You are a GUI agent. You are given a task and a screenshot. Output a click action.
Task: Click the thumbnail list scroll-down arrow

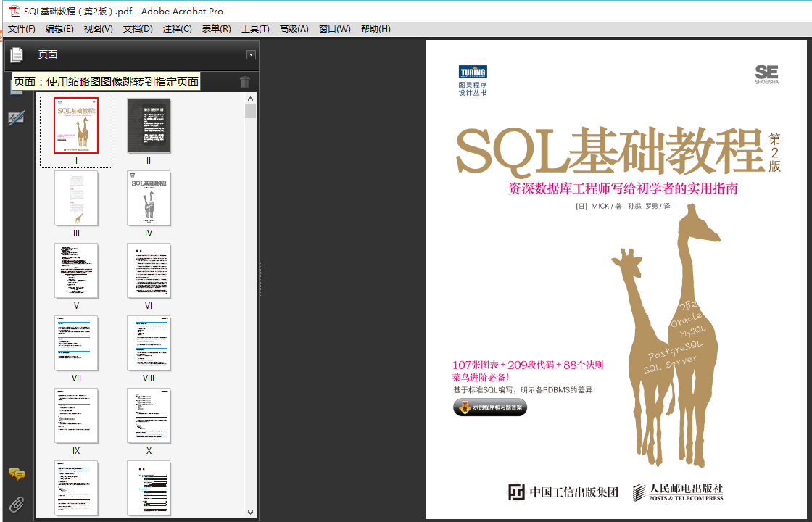[251, 513]
